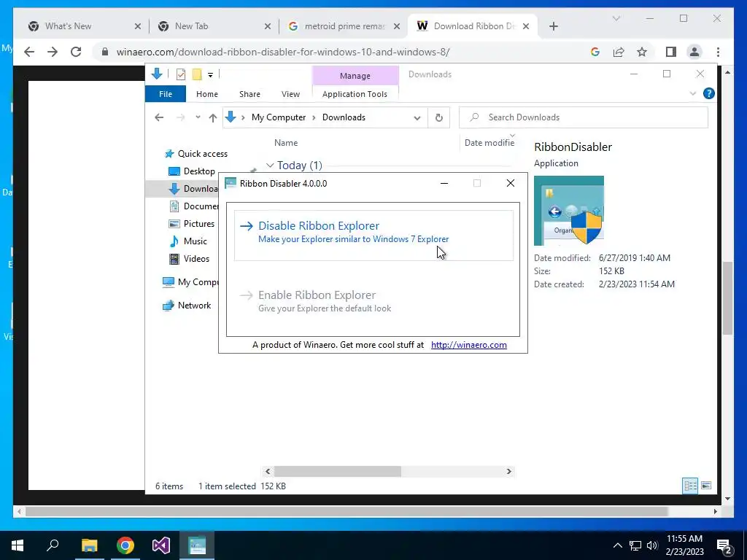Click Enable Ribbon Explorer option
The width and height of the screenshot is (747, 560).
[x=373, y=301]
